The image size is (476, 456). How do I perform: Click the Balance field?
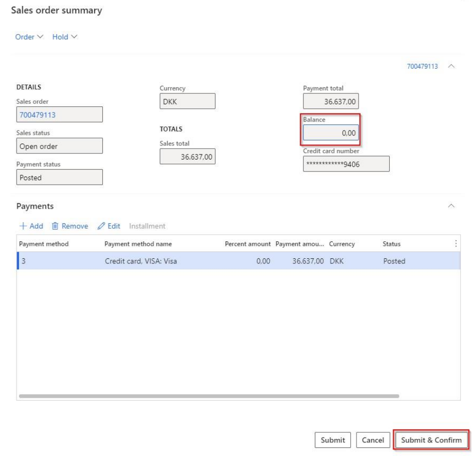[330, 133]
